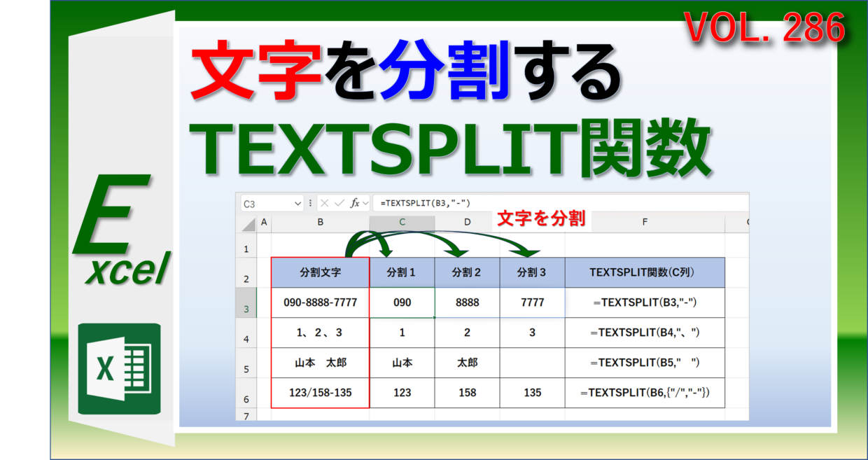The image size is (868, 460).
Task: Click the fx Insert Function icon
Action: coord(355,203)
